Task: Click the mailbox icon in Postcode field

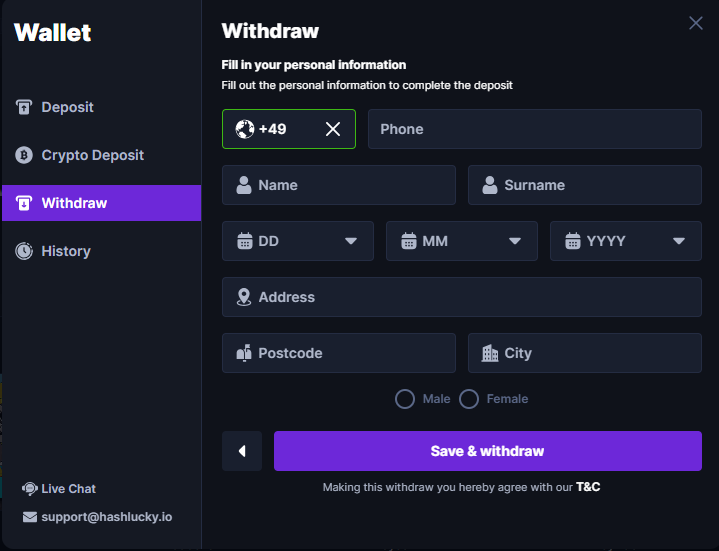Action: [244, 353]
